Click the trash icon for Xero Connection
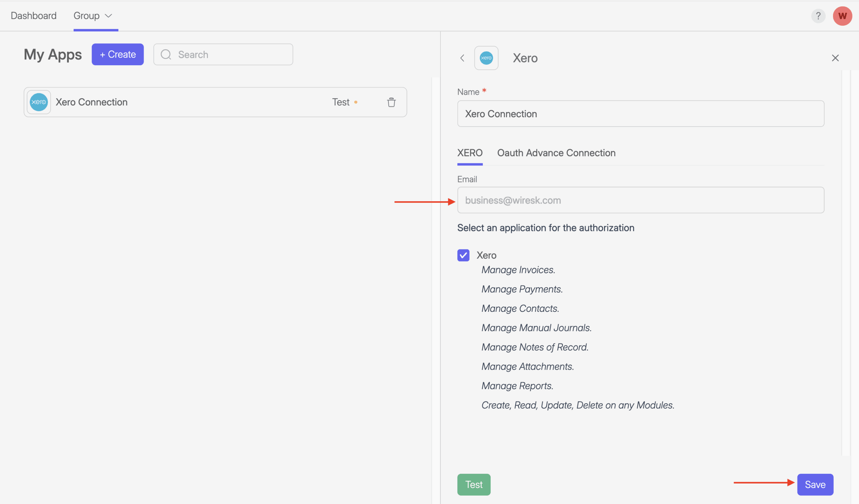 tap(391, 102)
